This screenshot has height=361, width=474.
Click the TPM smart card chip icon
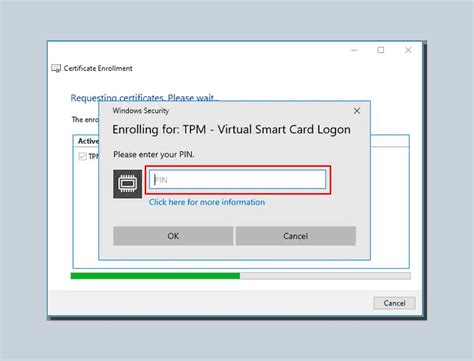pos(127,184)
